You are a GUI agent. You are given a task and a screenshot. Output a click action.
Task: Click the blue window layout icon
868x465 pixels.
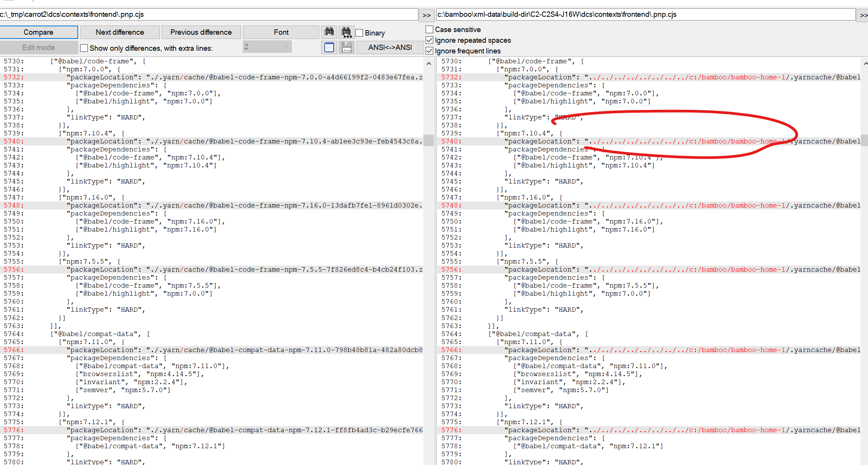pos(329,47)
